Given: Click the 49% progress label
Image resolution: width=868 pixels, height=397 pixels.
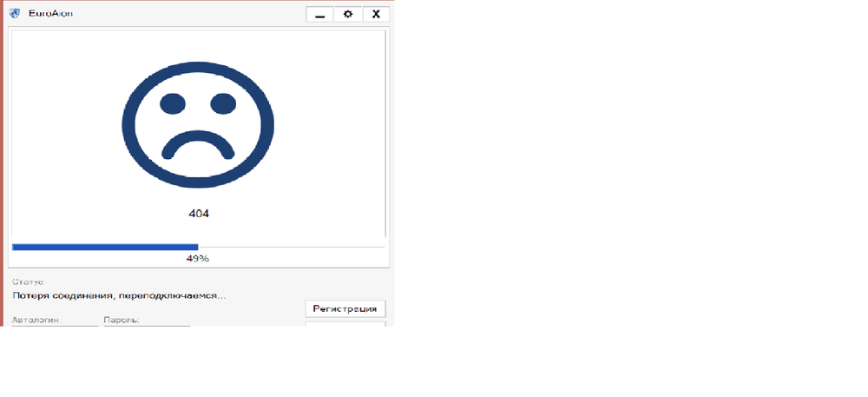Looking at the screenshot, I should 198,259.
